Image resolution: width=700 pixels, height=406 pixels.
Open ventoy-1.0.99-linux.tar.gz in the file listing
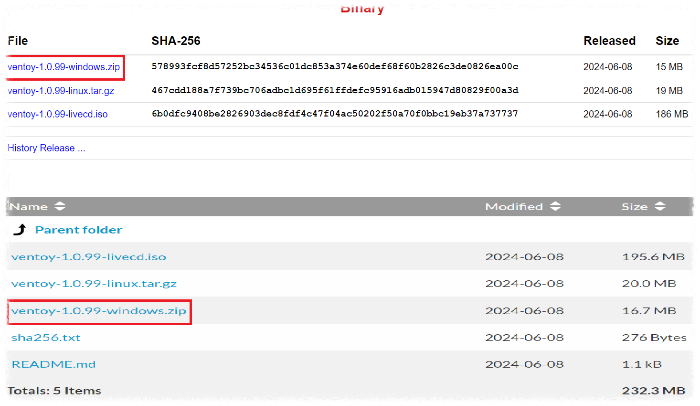click(94, 284)
